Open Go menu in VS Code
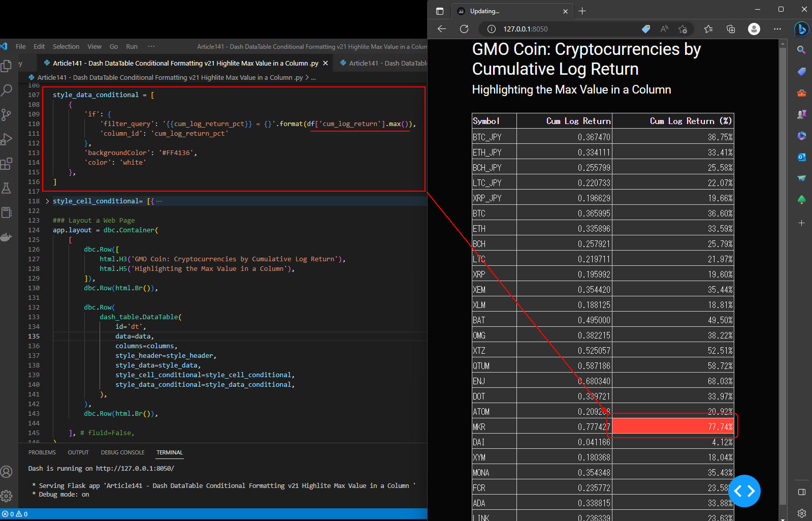The height and width of the screenshot is (521, 812). click(114, 46)
